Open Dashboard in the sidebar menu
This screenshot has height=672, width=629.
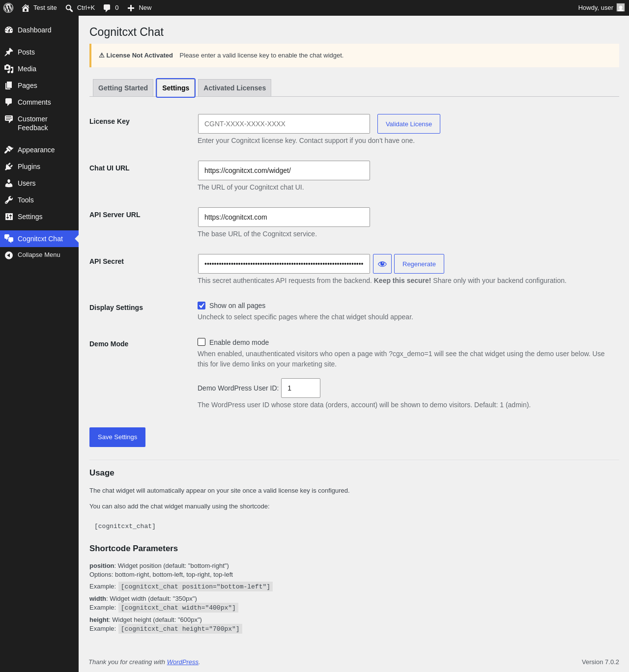point(39,30)
